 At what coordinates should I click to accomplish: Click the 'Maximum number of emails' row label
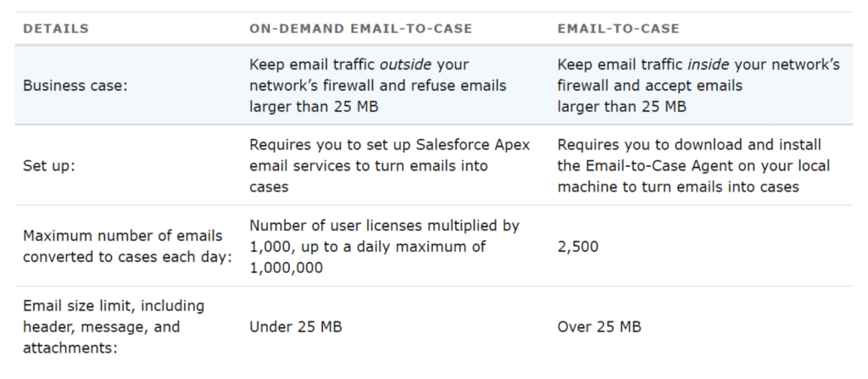point(123,235)
